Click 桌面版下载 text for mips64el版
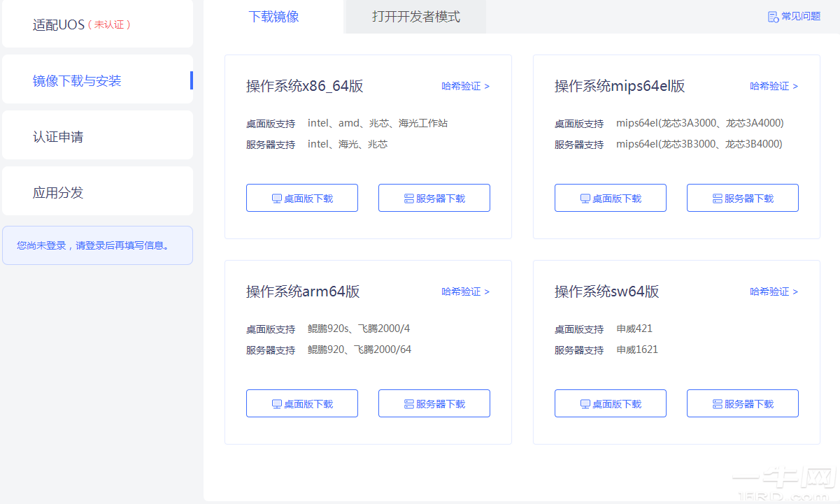 (617, 199)
